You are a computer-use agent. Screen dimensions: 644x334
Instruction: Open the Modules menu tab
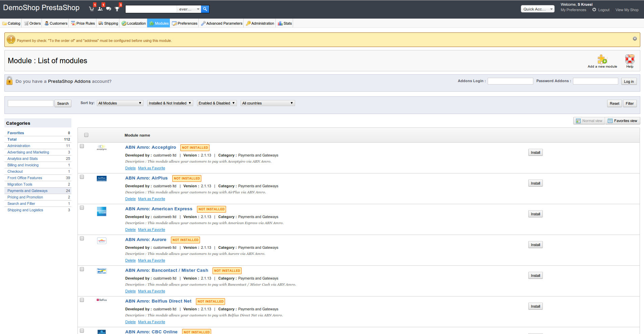click(159, 23)
